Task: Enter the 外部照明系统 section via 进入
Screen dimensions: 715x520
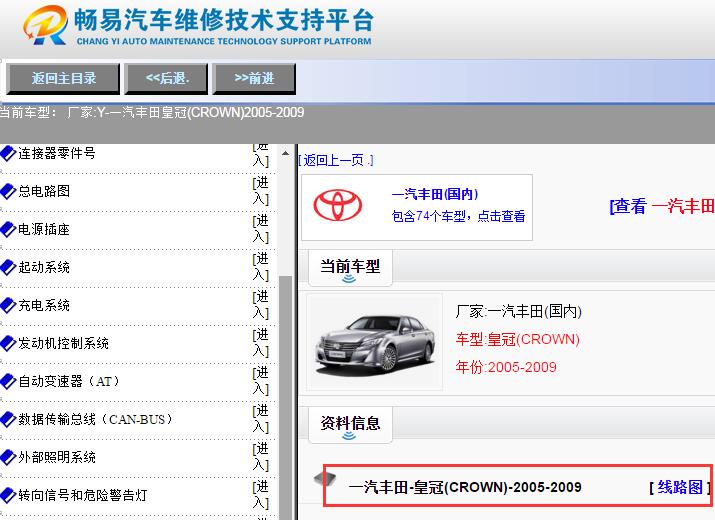Action: coord(261,457)
